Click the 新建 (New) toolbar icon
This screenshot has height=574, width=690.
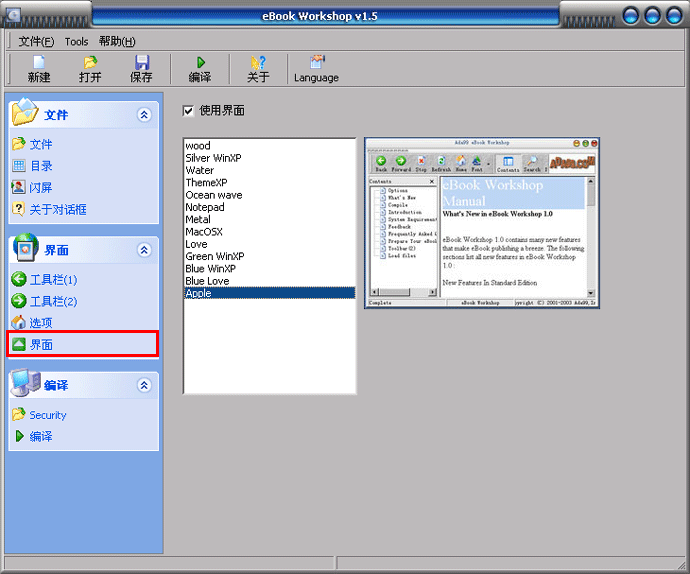[x=39, y=63]
